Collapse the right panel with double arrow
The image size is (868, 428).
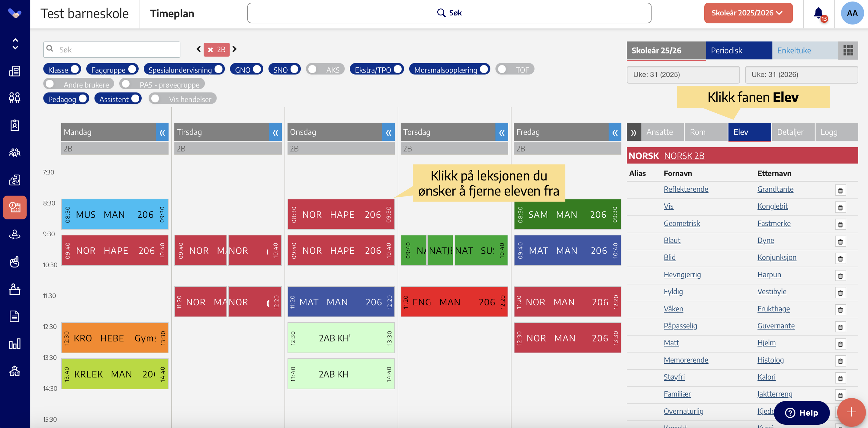[x=633, y=132]
